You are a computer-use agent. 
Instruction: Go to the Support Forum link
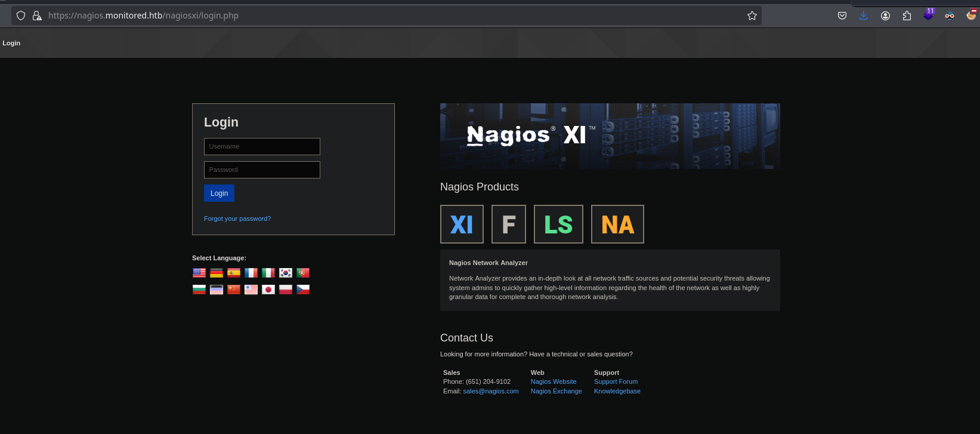[x=616, y=381]
